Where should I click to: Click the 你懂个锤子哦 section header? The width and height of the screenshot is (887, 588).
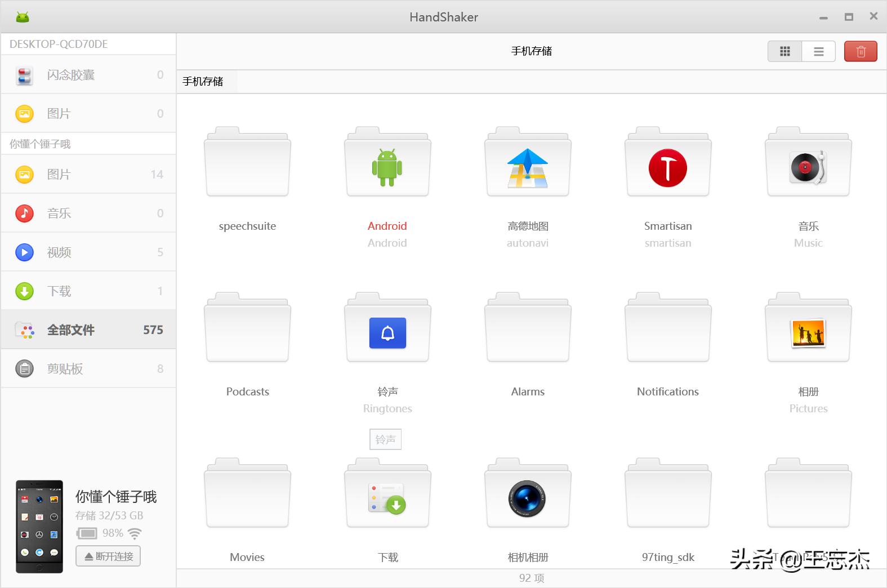coord(40,144)
